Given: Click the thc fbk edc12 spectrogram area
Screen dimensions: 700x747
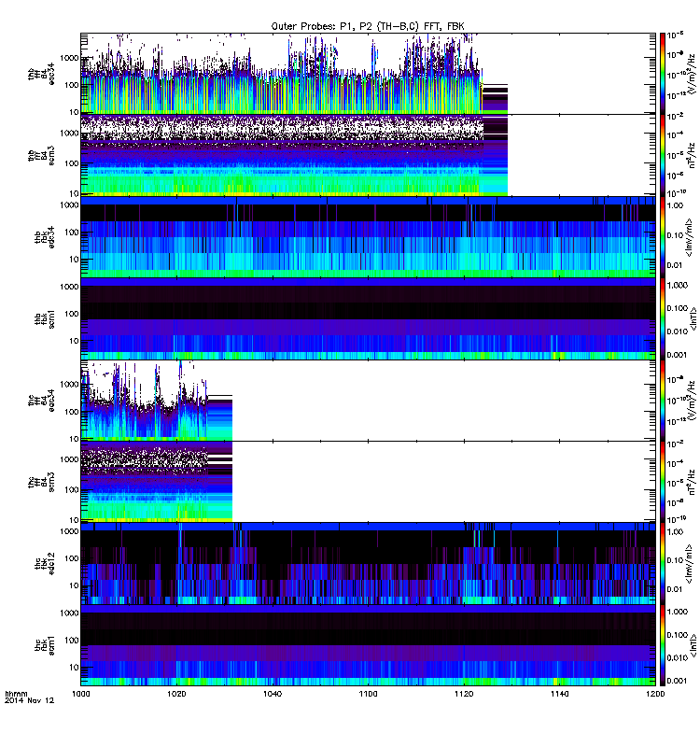Looking at the screenshot, I should [x=368, y=564].
